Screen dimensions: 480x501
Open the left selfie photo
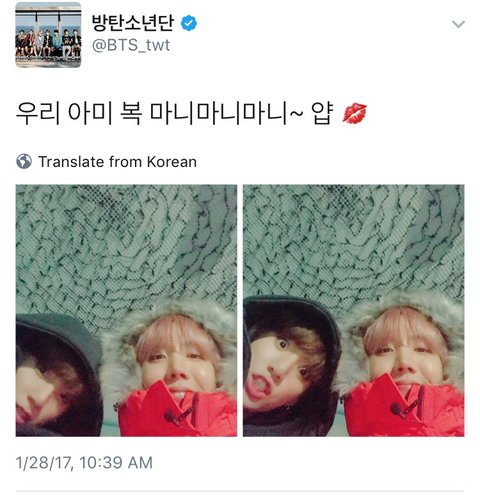click(x=126, y=310)
